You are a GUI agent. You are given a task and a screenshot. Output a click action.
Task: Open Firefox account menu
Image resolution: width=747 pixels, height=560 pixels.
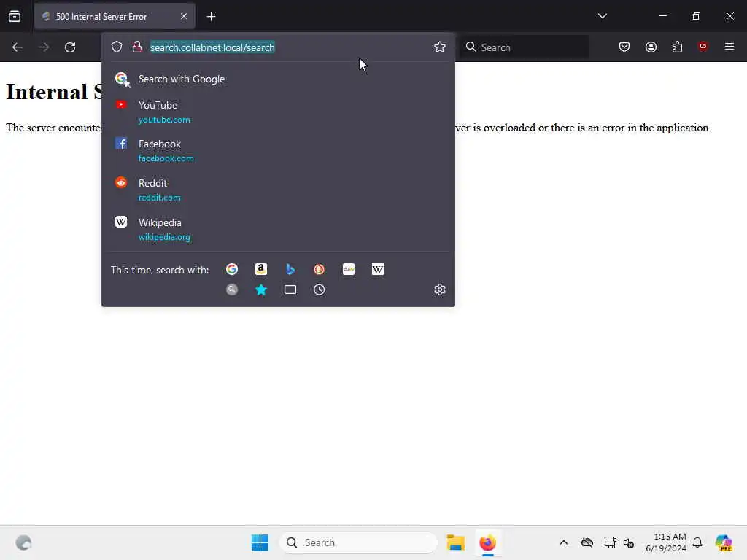click(651, 47)
